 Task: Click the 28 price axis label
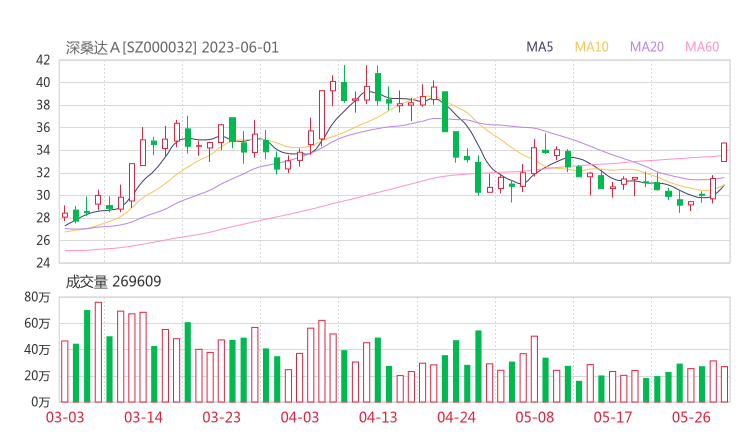43,218
